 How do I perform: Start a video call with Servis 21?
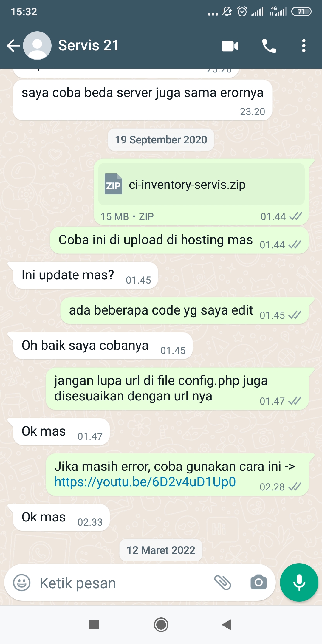(230, 46)
